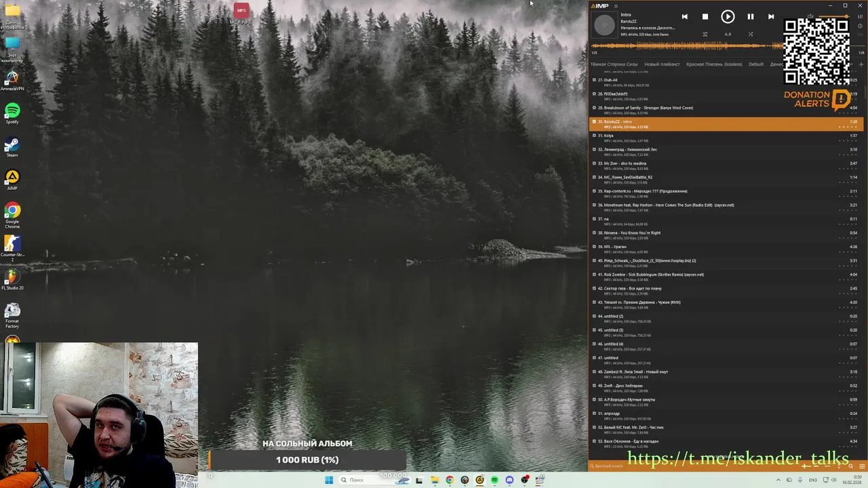
Task: Open the AIMP equalizer icon
Action: coord(861,16)
